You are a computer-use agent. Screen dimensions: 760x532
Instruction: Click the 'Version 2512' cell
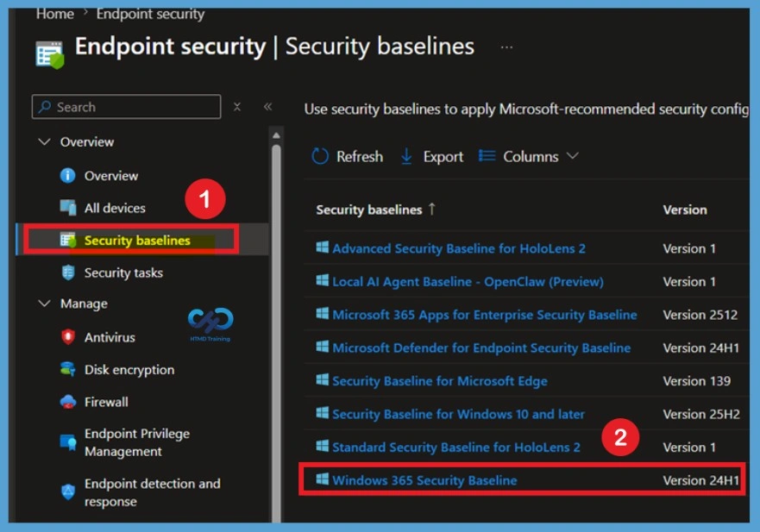point(700,315)
